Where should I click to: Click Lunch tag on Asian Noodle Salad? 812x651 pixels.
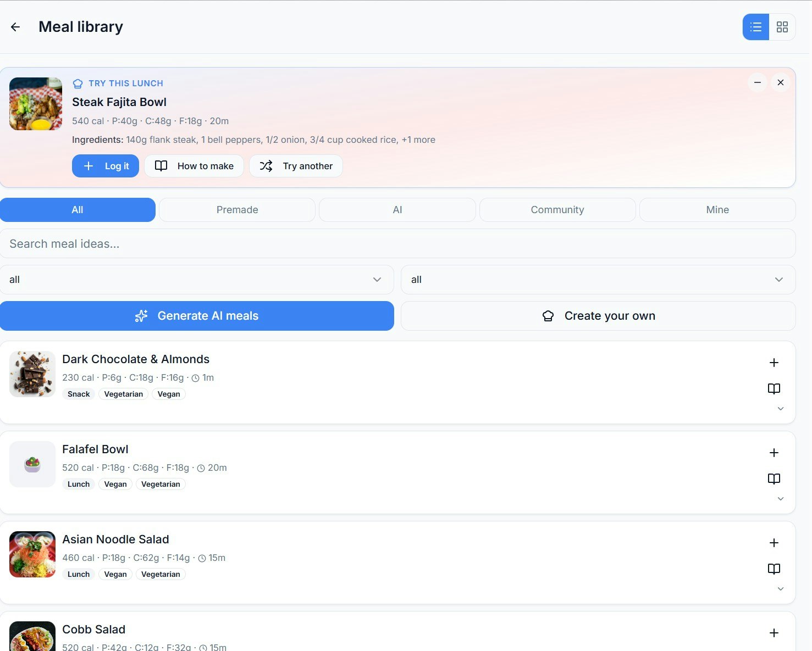pyautogui.click(x=79, y=574)
